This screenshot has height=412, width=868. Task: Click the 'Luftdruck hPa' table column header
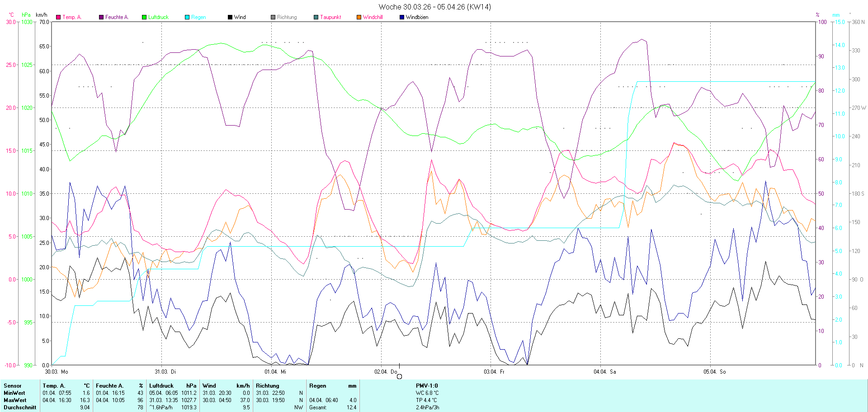pyautogui.click(x=173, y=386)
